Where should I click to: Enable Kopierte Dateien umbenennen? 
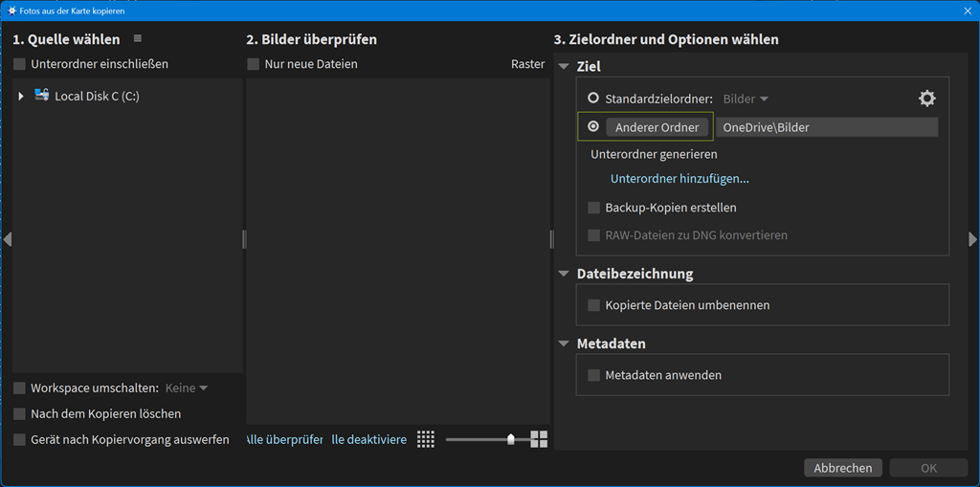coord(593,305)
